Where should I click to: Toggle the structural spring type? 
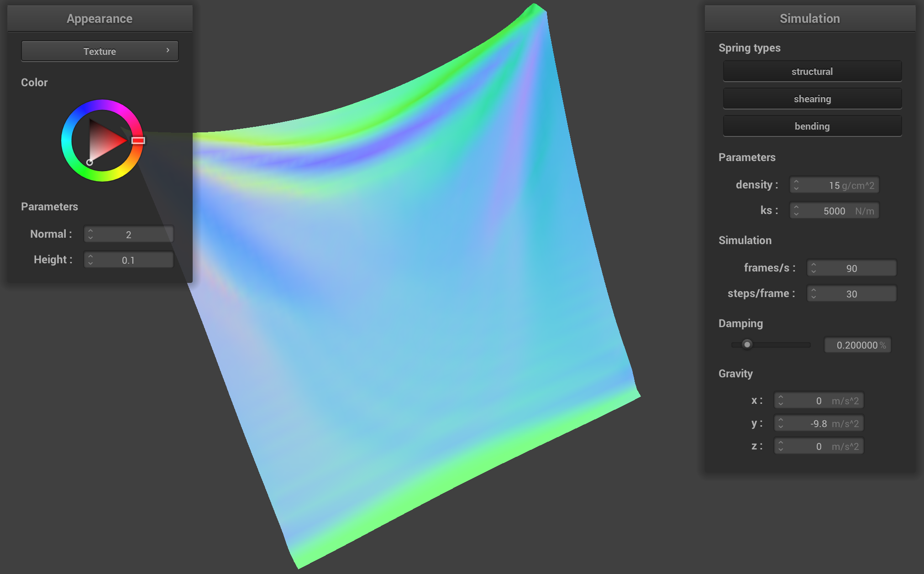pyautogui.click(x=812, y=71)
